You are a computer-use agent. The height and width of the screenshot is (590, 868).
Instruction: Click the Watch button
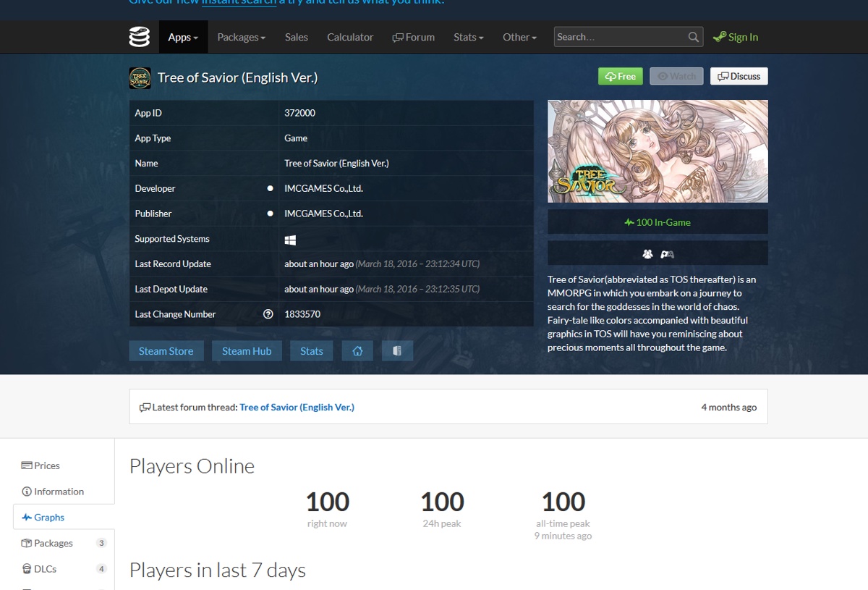[x=676, y=76]
